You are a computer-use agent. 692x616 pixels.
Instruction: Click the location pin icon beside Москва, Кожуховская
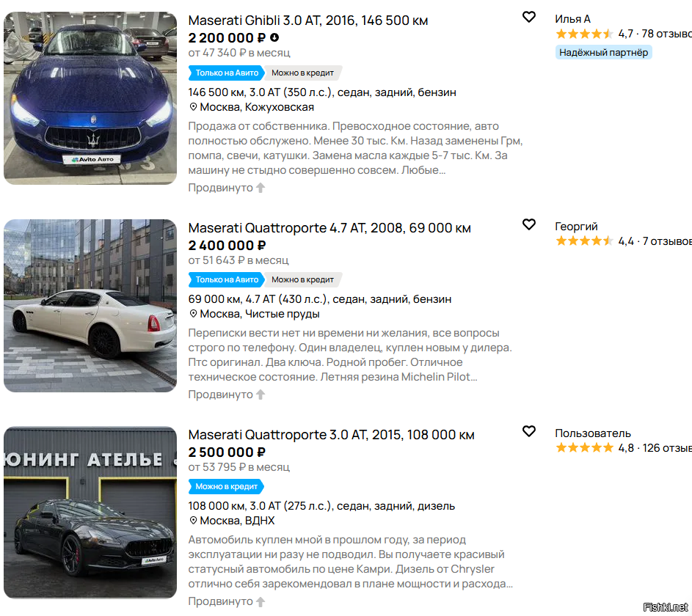(194, 107)
